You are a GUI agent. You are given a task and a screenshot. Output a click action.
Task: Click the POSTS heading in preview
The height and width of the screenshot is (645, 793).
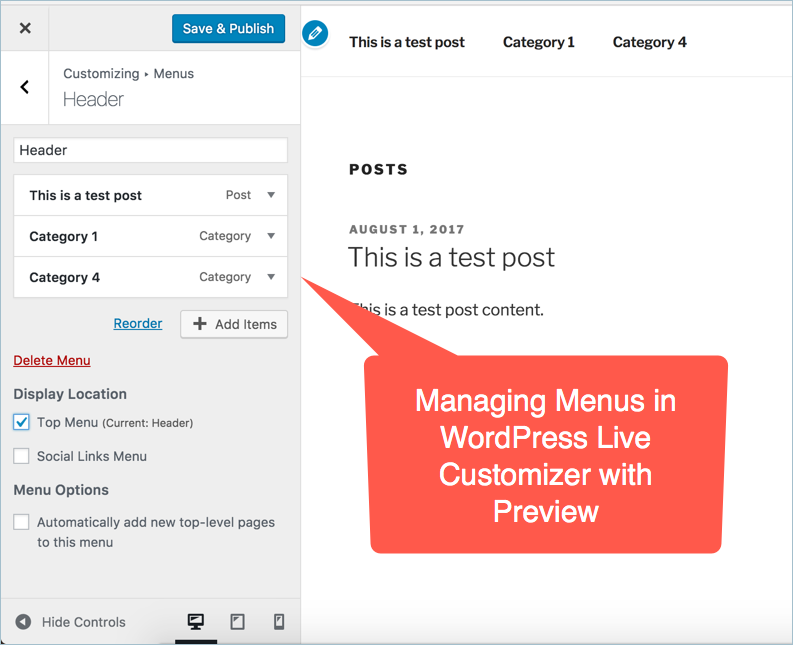(378, 169)
